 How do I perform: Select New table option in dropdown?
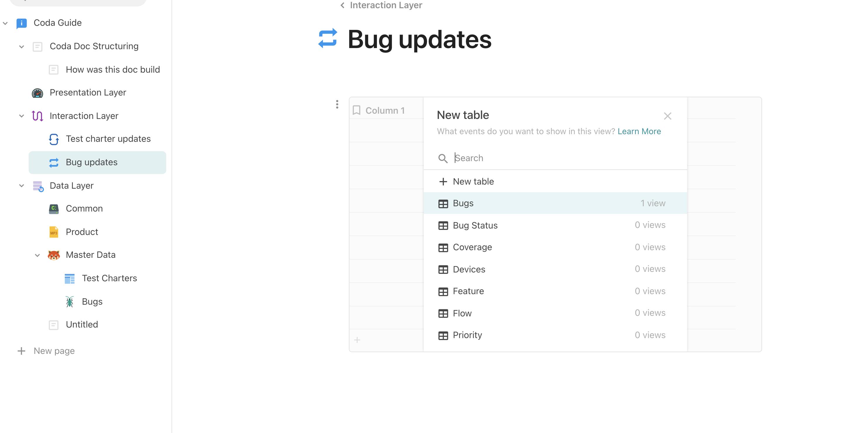(473, 181)
